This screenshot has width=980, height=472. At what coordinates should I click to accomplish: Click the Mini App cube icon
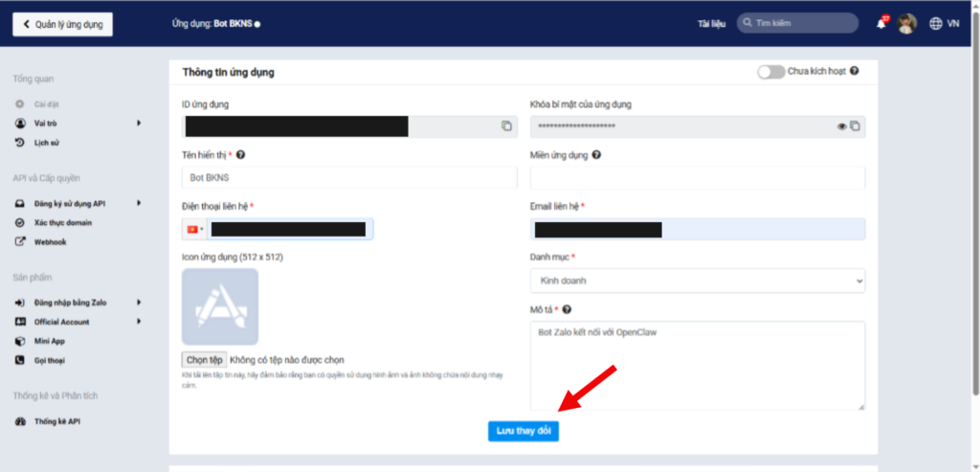(20, 342)
